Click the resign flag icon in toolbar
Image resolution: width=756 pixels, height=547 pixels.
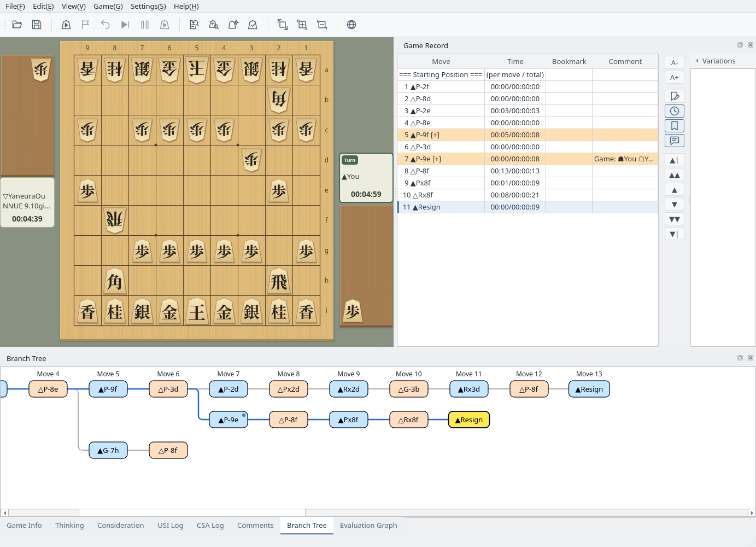[86, 25]
